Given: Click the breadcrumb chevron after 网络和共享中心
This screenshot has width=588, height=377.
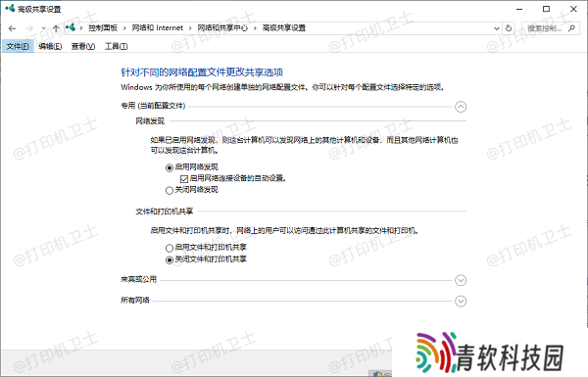Looking at the screenshot, I should pos(255,28).
